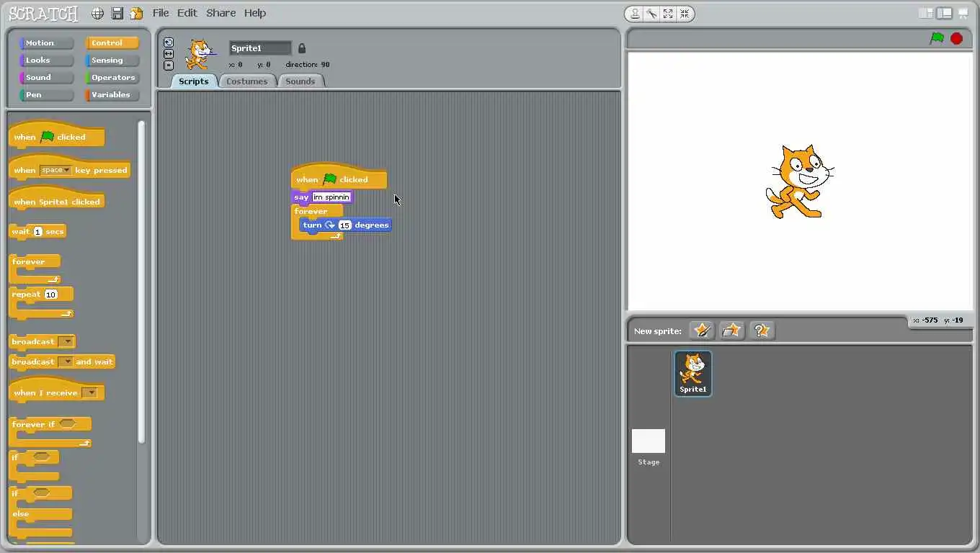This screenshot has height=553, width=980.
Task: Click the 'turn degrees' block in script
Action: click(x=346, y=225)
